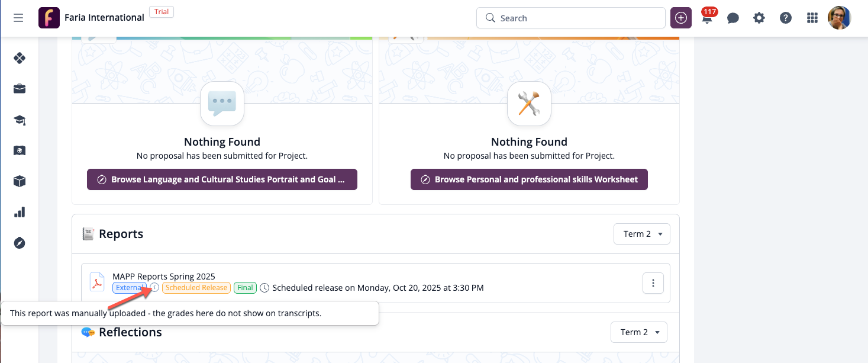Screen dimensions: 868x363
Task: Open the three-dot menu for MAPP Reports
Action: 653,283
